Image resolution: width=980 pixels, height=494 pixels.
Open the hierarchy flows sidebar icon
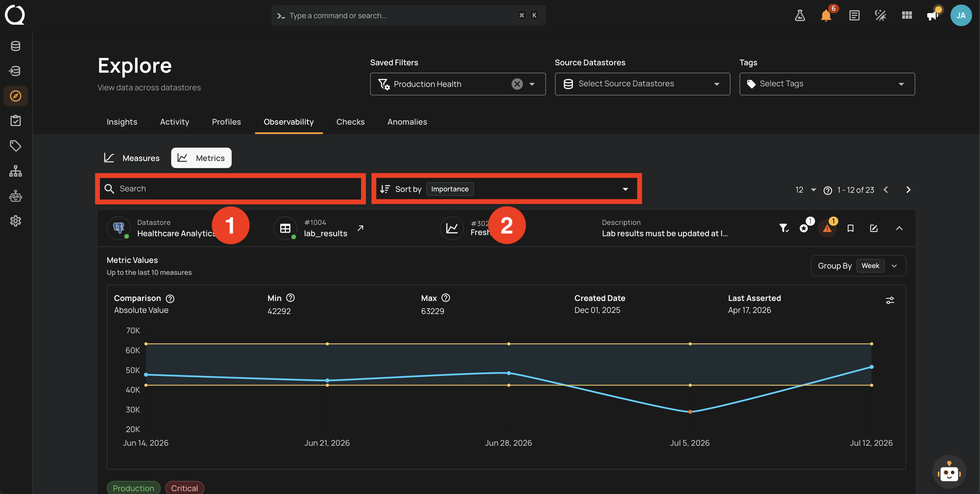click(16, 171)
